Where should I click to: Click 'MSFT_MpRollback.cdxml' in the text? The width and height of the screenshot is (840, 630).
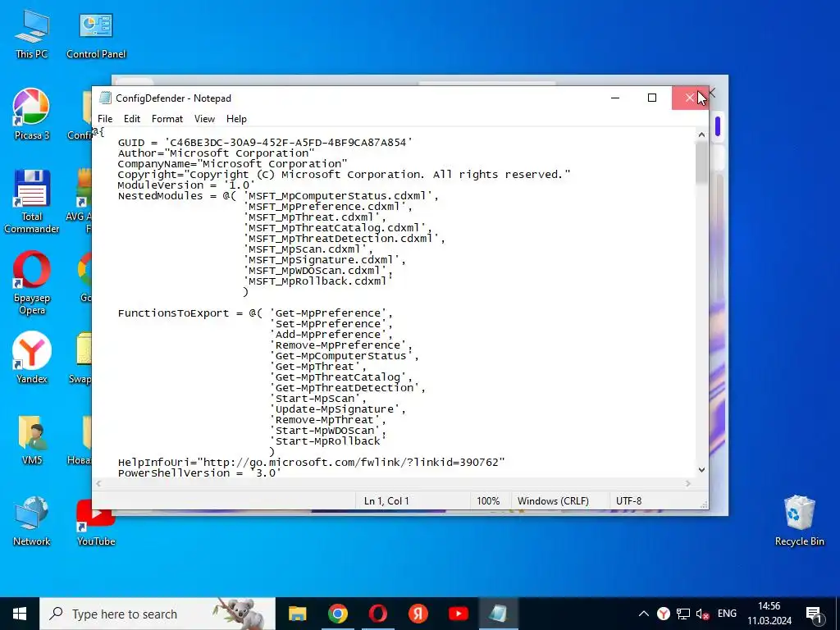tap(317, 281)
